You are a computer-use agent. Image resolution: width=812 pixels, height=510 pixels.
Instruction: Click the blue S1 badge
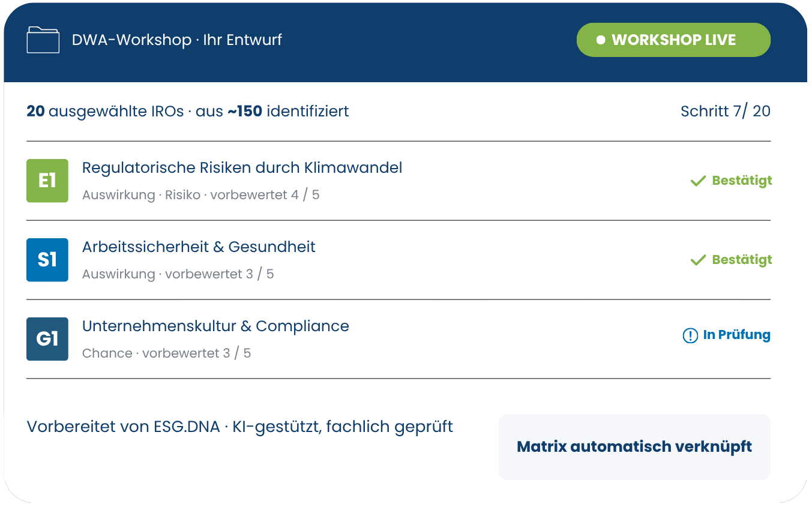[47, 260]
